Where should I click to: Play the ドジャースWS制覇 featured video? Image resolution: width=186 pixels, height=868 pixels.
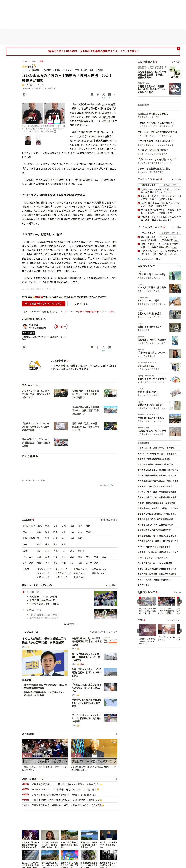coord(45,751)
